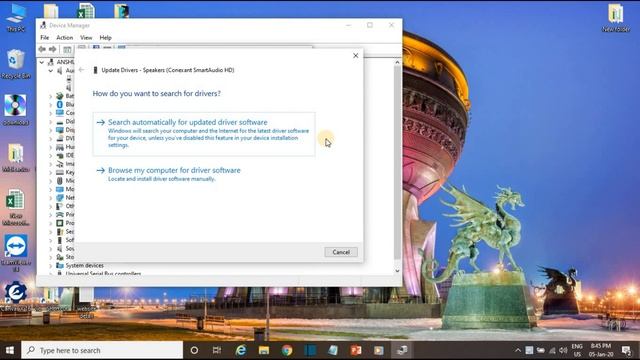Image resolution: width=640 pixels, height=360 pixels.
Task: Open Internet Explorer from the taskbar
Action: coord(241,350)
